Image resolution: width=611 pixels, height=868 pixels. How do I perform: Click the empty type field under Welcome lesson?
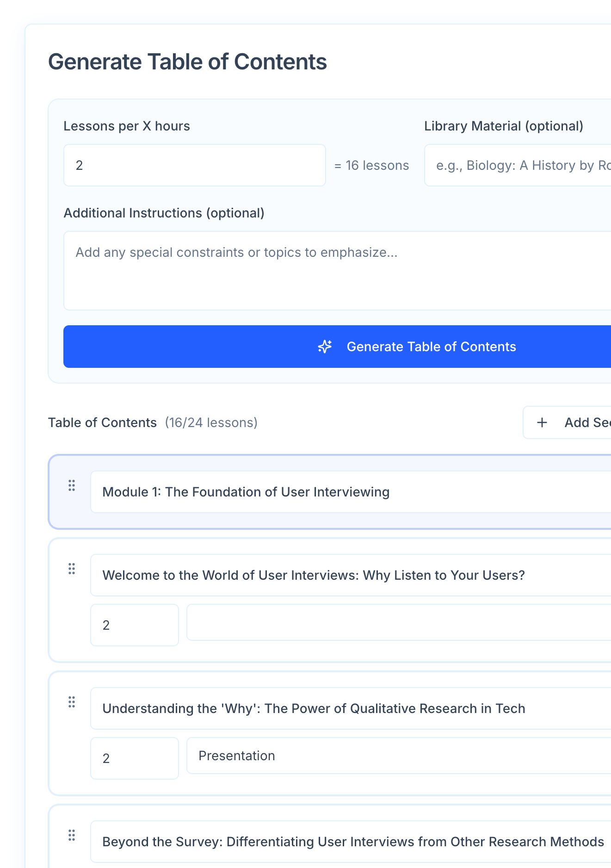pos(398,622)
